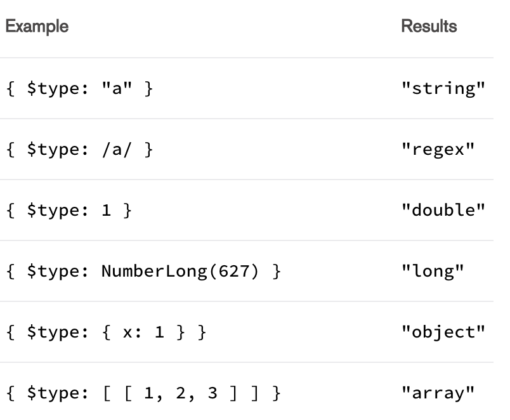Click the $type keyword in the array row

(57, 393)
